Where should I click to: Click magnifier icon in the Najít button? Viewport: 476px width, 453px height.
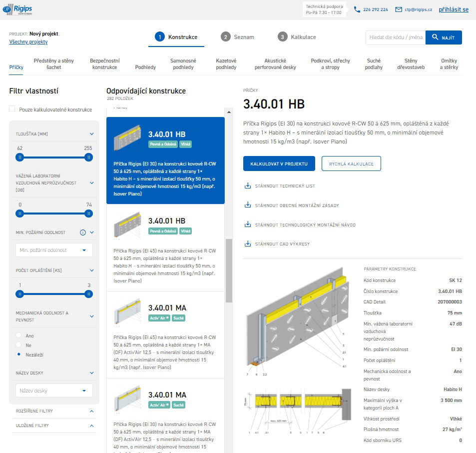(435, 37)
